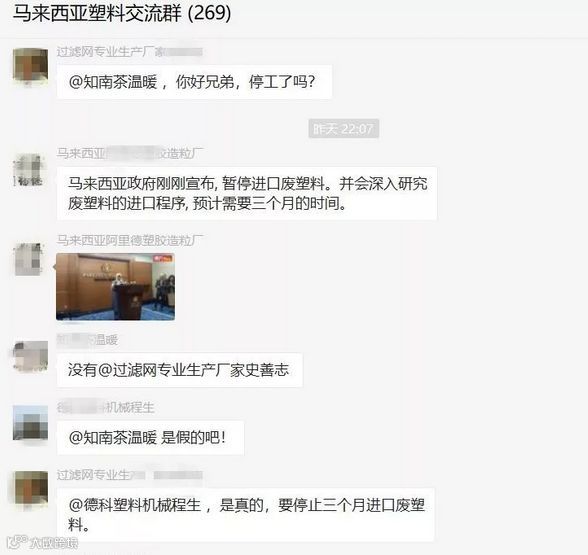Click the @德科塑料机械程生 mention
Image resolution: width=588 pixels, height=555 pixels.
click(135, 505)
